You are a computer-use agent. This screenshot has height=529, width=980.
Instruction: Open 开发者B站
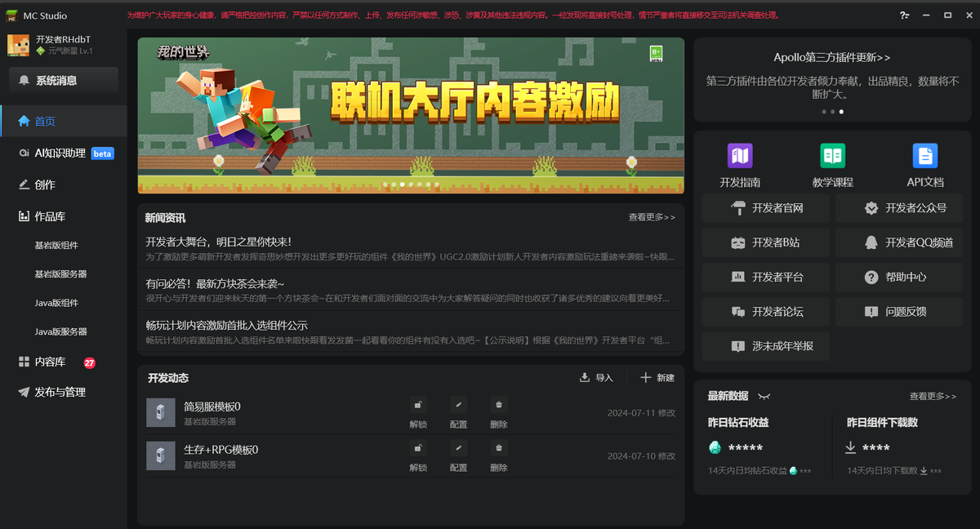click(x=766, y=242)
